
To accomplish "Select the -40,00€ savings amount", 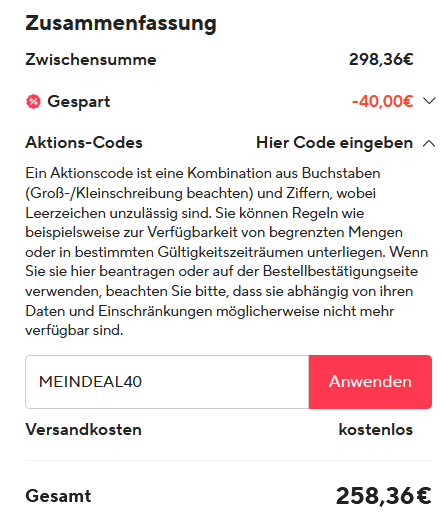I will point(382,101).
